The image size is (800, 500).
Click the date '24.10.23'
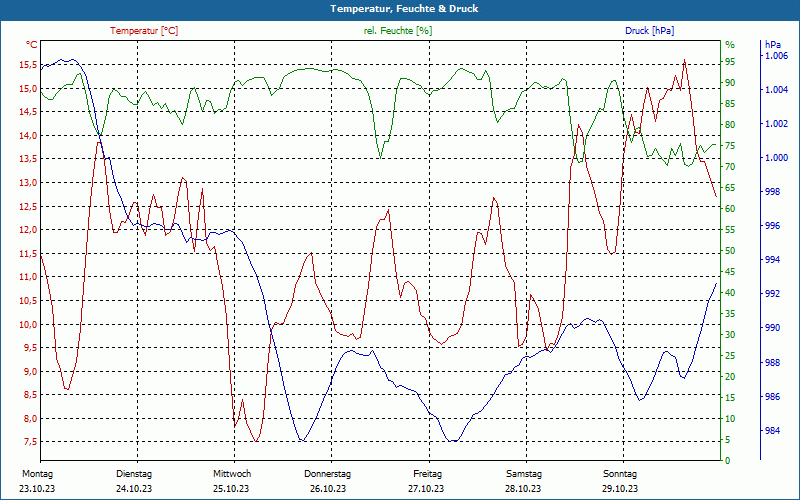pyautogui.click(x=134, y=489)
